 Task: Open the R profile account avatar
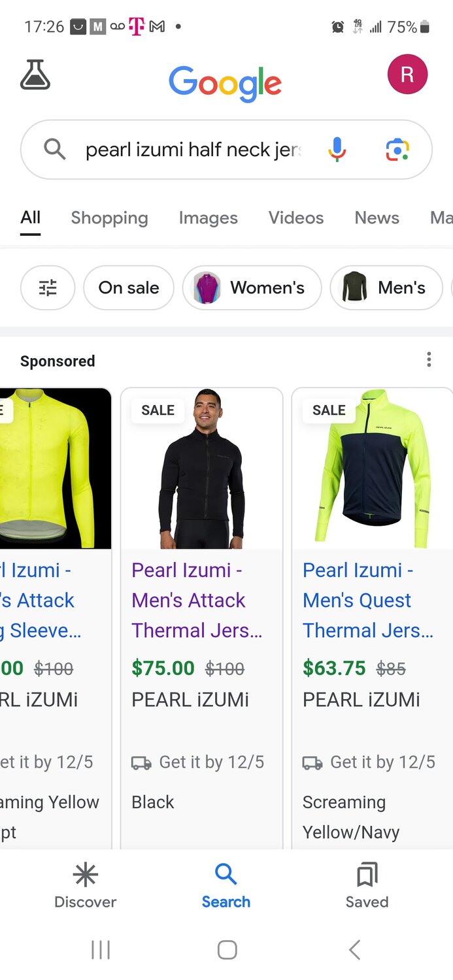tap(407, 74)
